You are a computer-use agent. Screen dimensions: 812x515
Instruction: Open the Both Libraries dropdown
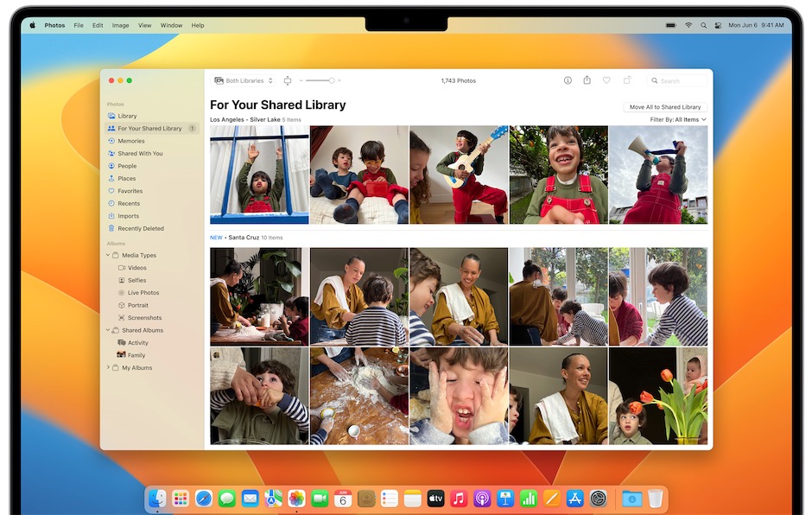[244, 80]
